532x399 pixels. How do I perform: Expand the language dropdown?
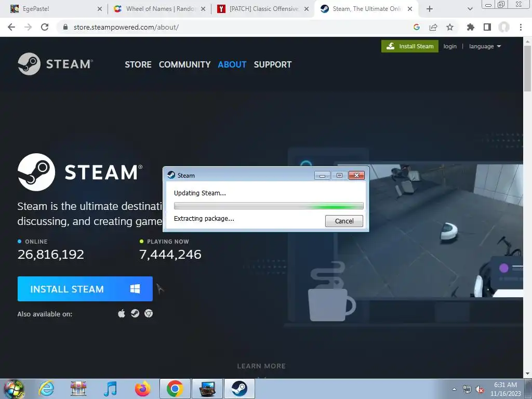click(x=485, y=46)
